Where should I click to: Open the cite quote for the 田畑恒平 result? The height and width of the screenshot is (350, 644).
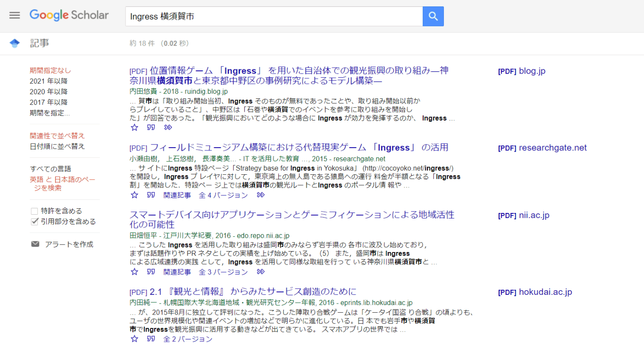(151, 272)
